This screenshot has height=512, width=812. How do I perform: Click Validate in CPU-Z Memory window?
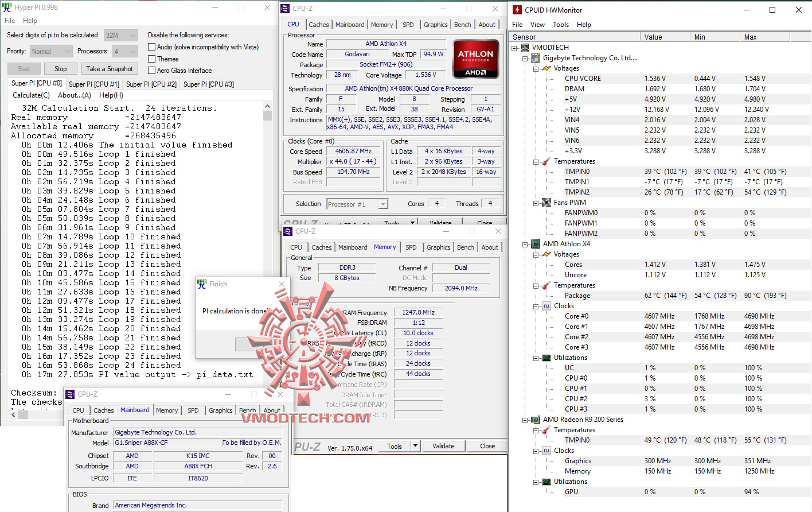tap(443, 446)
